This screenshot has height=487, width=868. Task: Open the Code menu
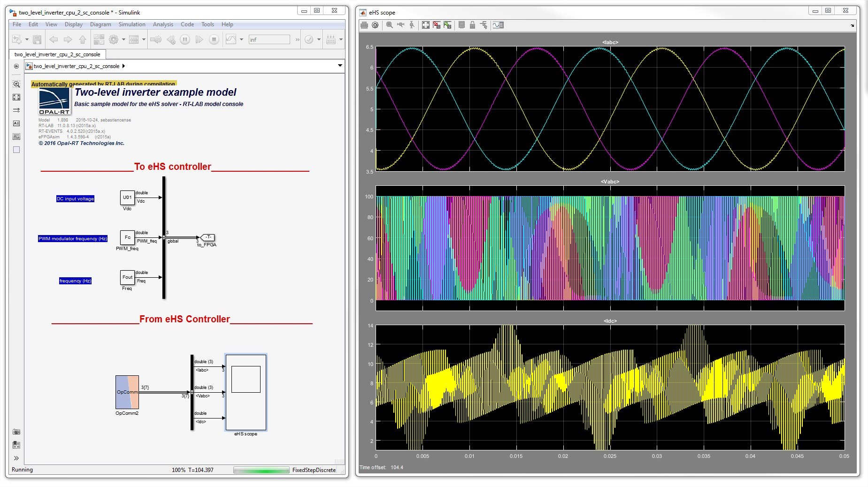click(187, 24)
